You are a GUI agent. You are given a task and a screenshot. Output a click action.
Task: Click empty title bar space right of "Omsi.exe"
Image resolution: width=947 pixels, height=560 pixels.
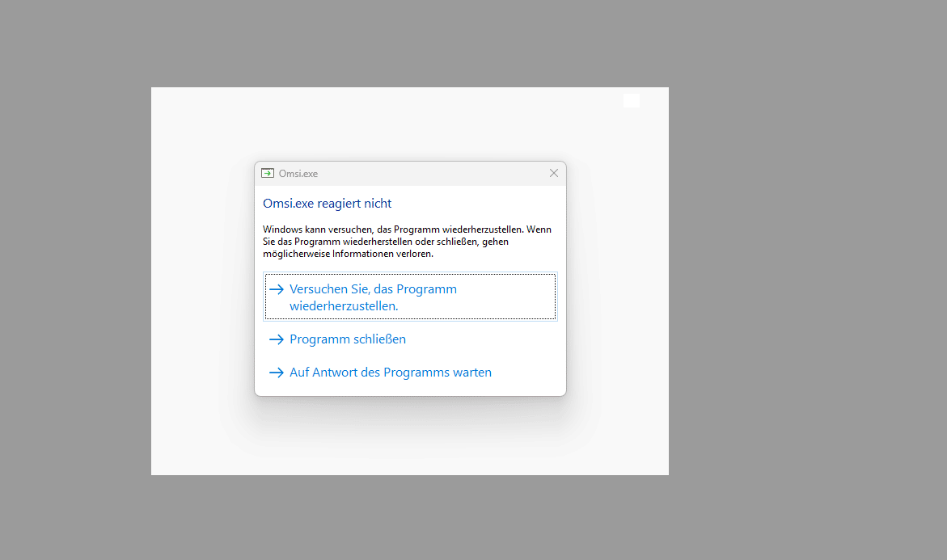429,173
